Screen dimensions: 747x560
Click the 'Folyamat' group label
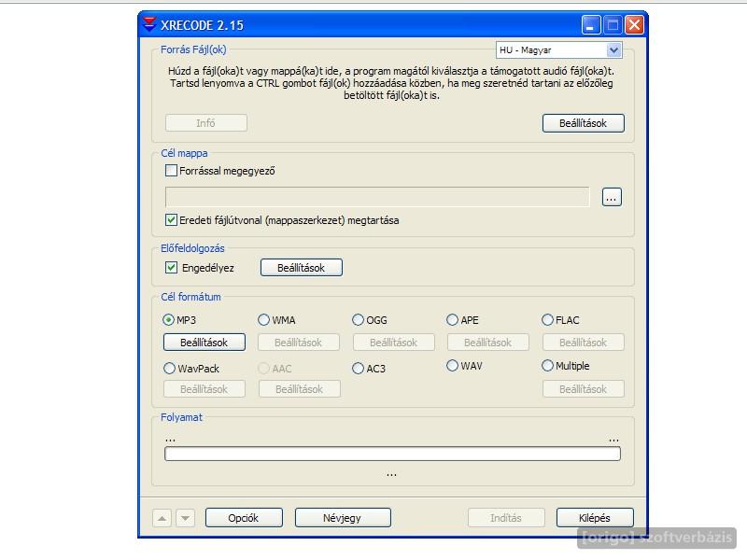[181, 417]
